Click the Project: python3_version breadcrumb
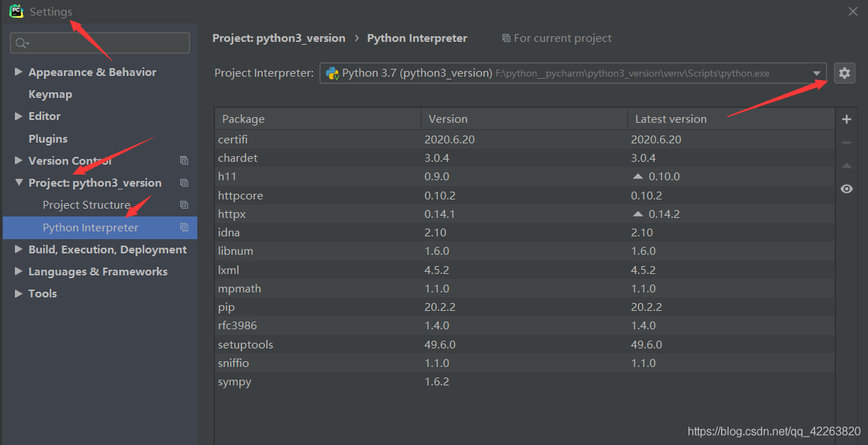Viewport: 868px width, 445px height. pos(278,38)
